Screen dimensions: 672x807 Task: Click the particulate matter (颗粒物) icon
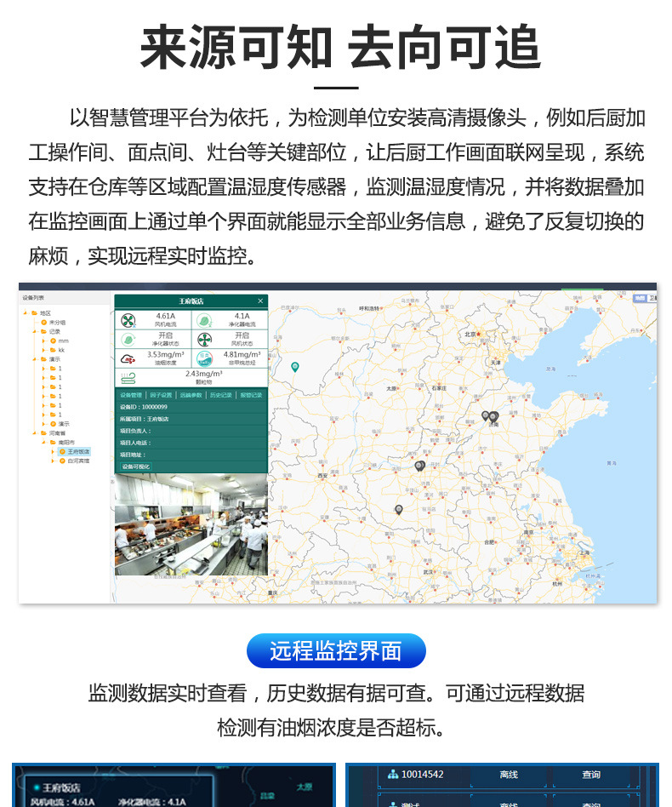coord(128,378)
